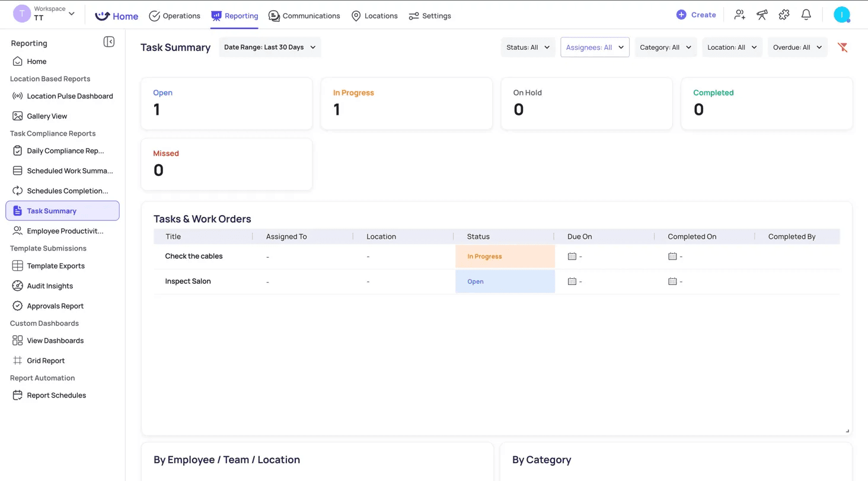Click the Inspect Salon task title
The height and width of the screenshot is (481, 868).
point(188,281)
